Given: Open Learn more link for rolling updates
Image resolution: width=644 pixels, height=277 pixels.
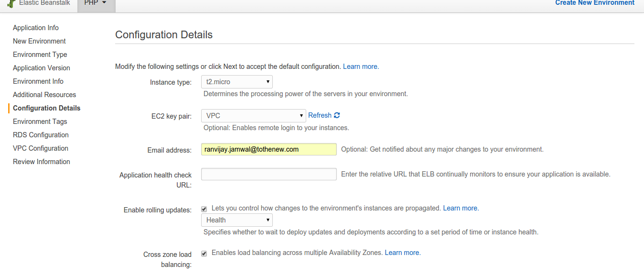Looking at the screenshot, I should tap(461, 208).
